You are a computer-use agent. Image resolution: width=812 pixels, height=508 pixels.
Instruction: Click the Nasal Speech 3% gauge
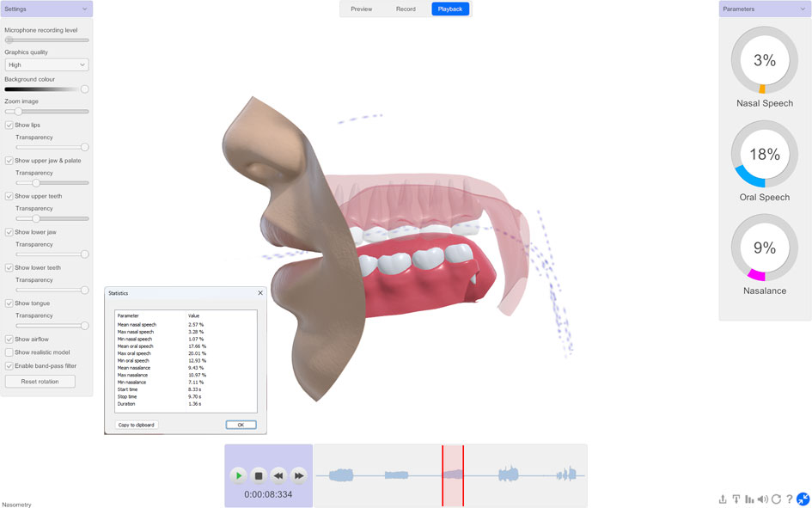pos(765,60)
